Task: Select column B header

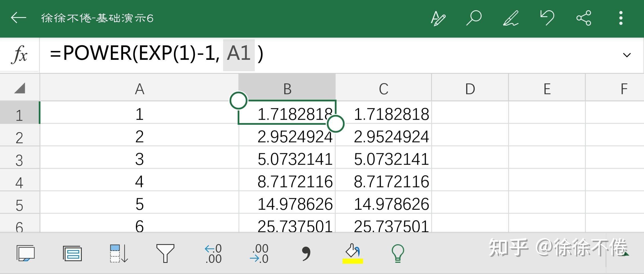Action: click(287, 88)
